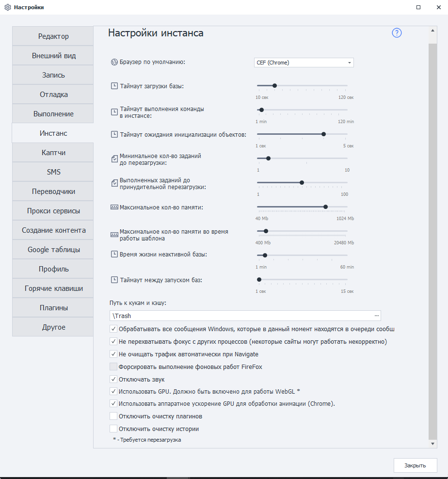The width and height of the screenshot is (448, 479).
Task: Click clock icon next to 'Время жизни неактивной базы'
Action: [x=114, y=255]
